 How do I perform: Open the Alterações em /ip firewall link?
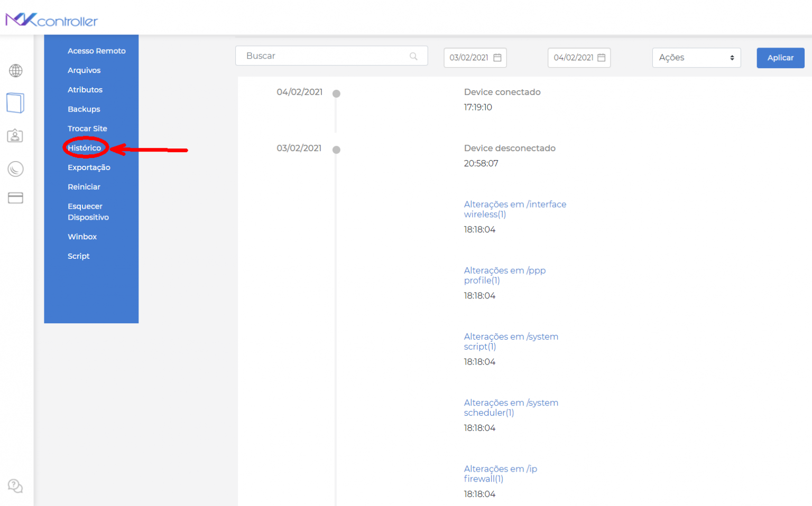[500, 473]
